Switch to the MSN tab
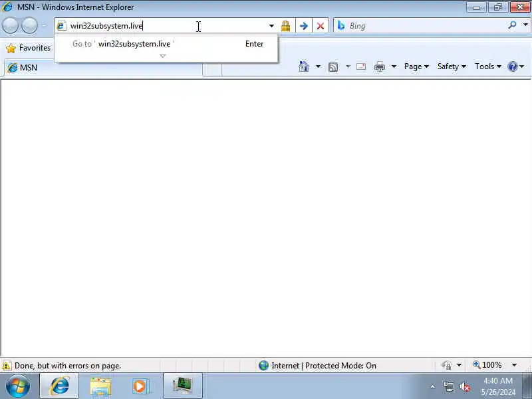 coord(103,68)
